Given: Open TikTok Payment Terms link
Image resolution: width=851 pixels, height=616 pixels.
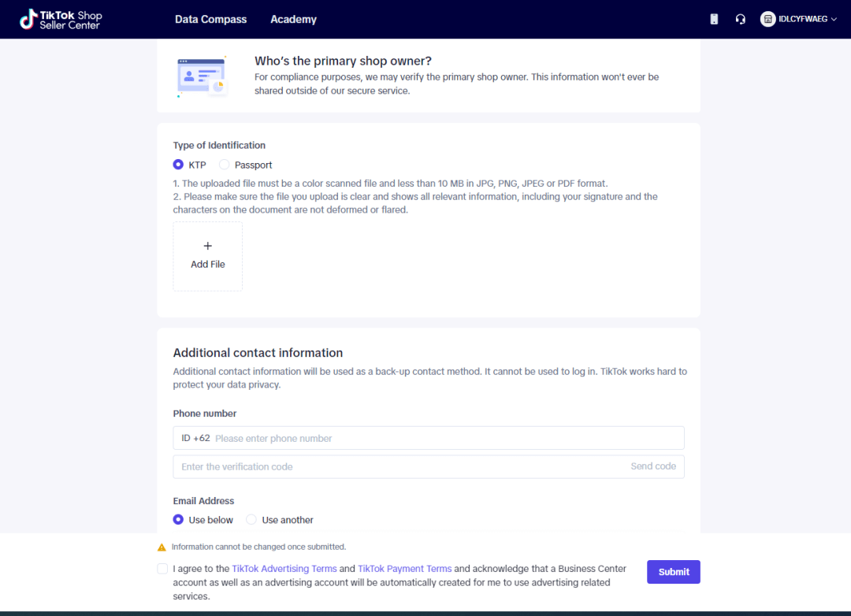Looking at the screenshot, I should (404, 569).
